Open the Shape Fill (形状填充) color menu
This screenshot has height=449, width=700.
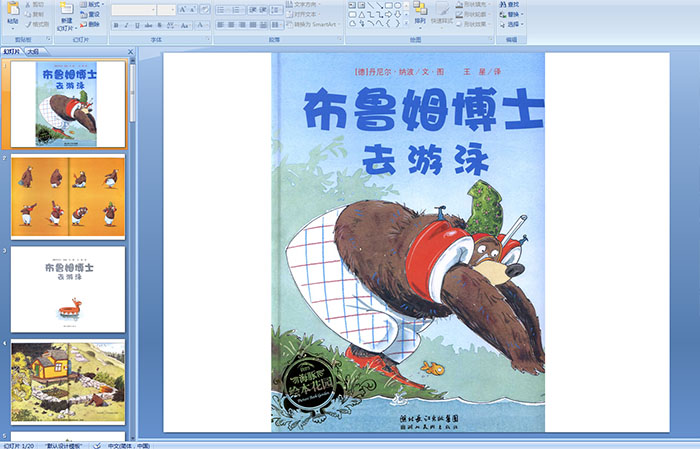(473, 4)
